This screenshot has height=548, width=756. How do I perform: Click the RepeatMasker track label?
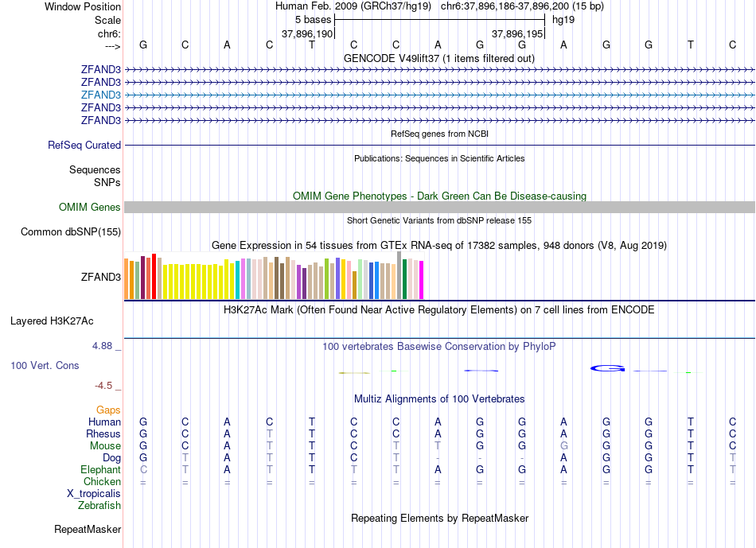pyautogui.click(x=88, y=529)
